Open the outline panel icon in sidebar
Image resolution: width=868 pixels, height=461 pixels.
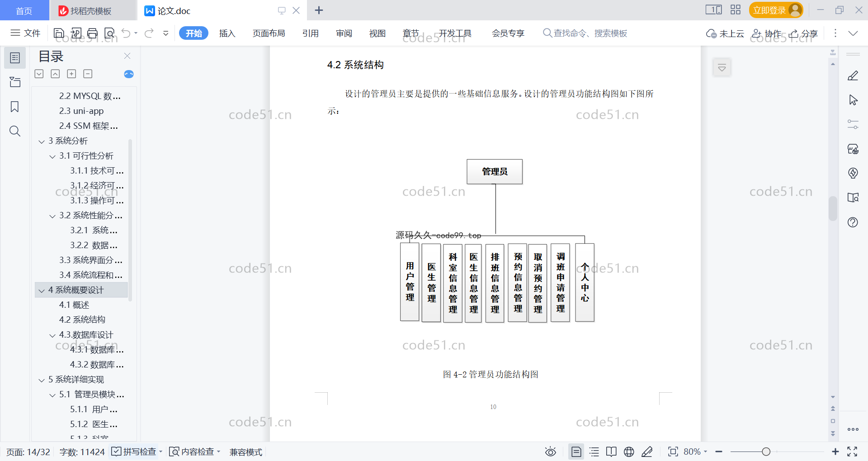pyautogui.click(x=15, y=58)
